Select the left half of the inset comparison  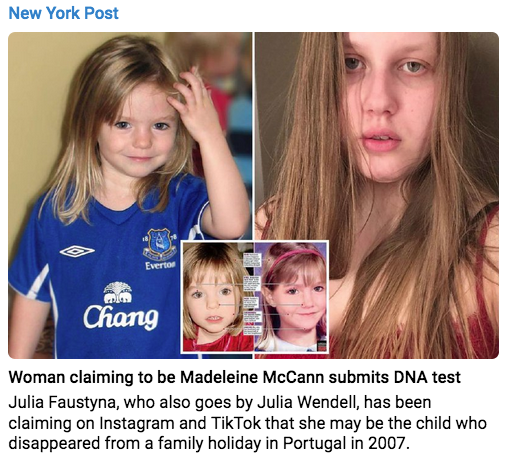[x=217, y=297]
